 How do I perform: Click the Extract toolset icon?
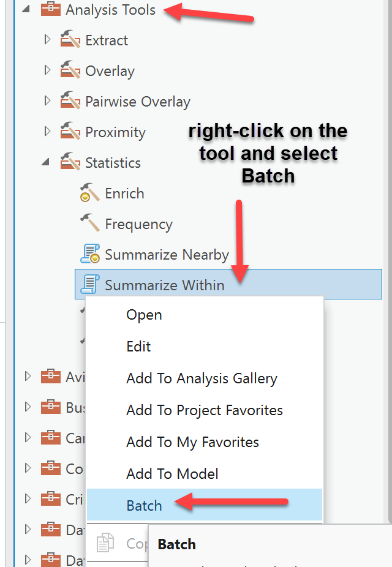click(x=70, y=40)
